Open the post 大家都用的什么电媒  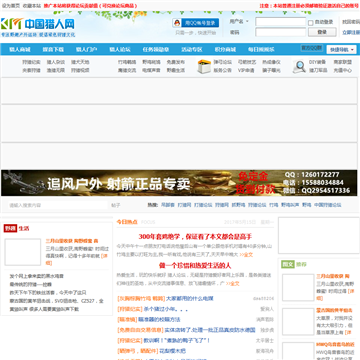point(190,298)
